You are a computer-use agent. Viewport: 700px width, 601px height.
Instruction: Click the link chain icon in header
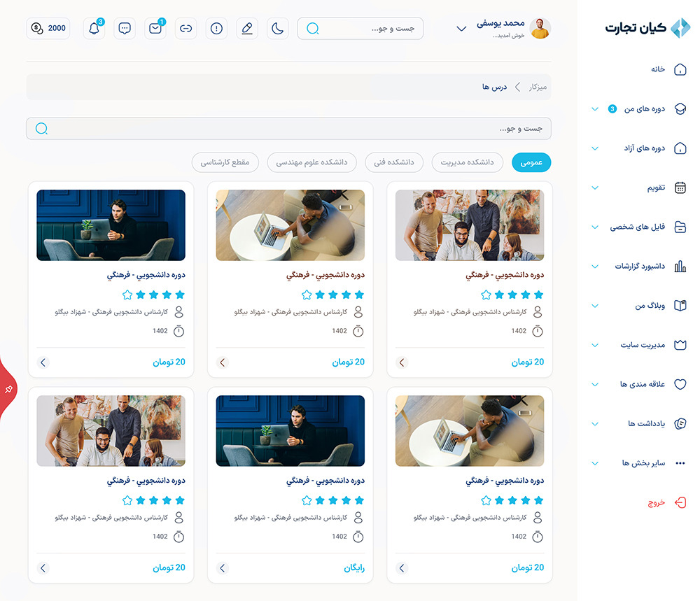(185, 29)
